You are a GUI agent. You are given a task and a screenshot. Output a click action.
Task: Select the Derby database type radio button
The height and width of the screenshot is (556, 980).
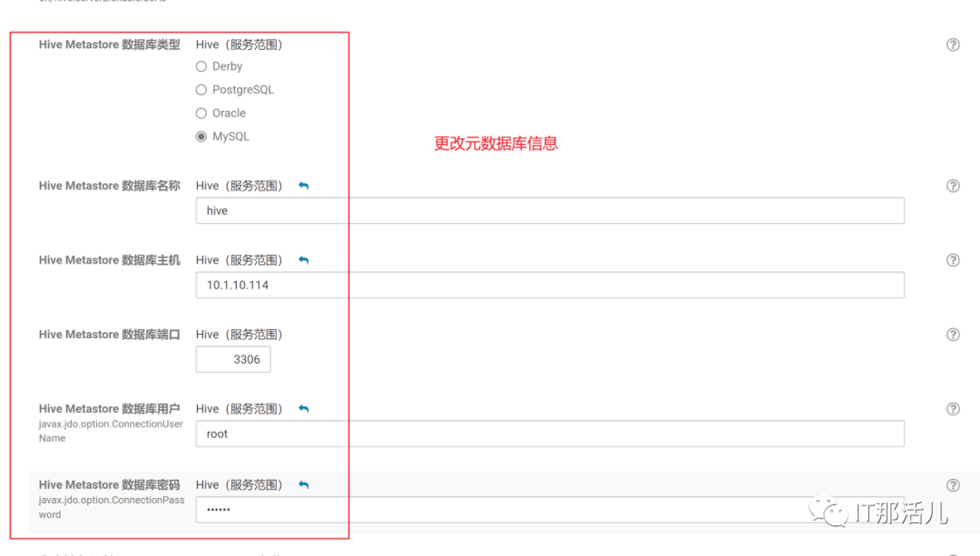click(201, 66)
